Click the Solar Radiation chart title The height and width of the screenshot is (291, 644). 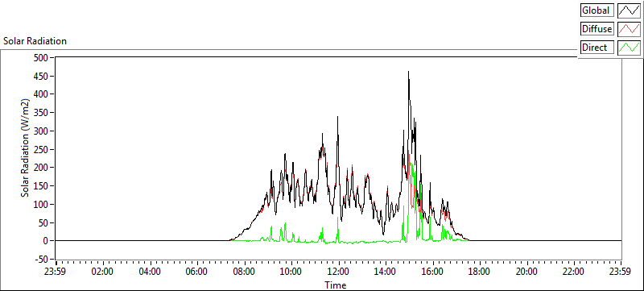35,41
